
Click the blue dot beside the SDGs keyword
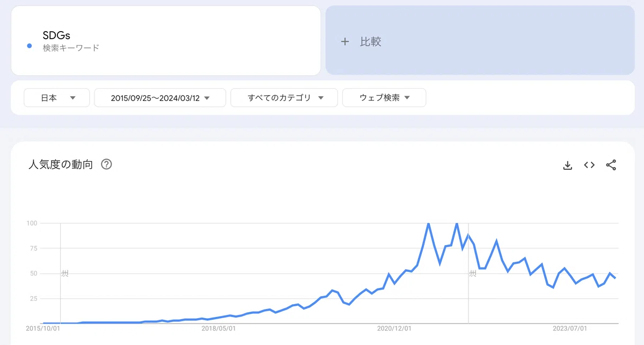coord(30,46)
